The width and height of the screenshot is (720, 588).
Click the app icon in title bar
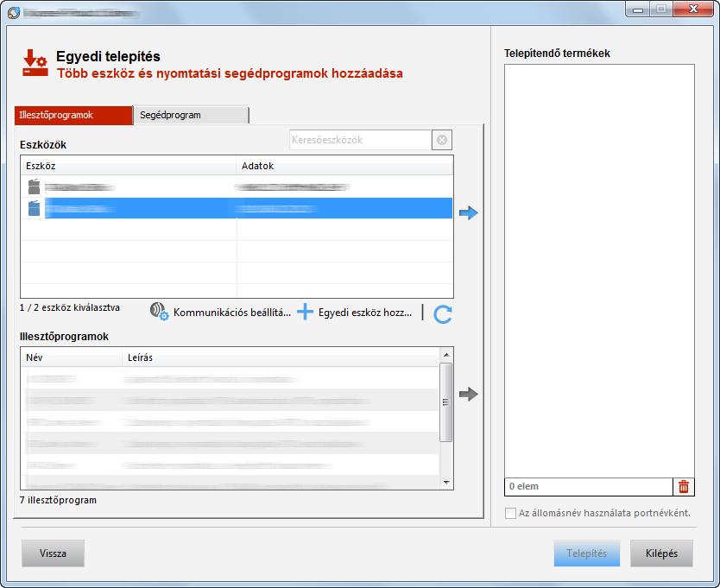click(x=14, y=13)
